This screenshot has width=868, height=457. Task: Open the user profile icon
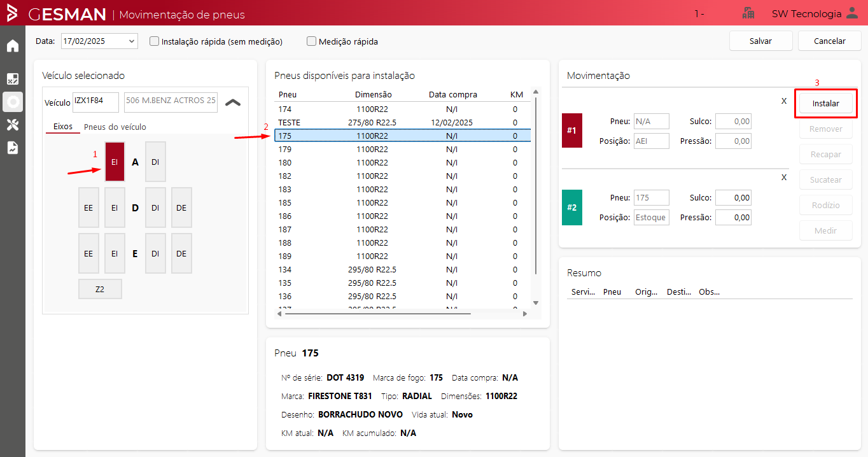[x=853, y=13]
